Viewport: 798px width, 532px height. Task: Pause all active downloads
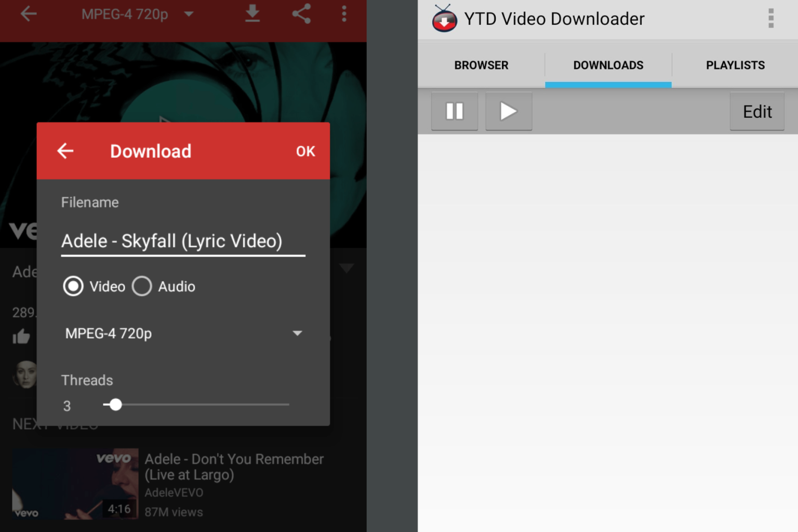tap(454, 111)
